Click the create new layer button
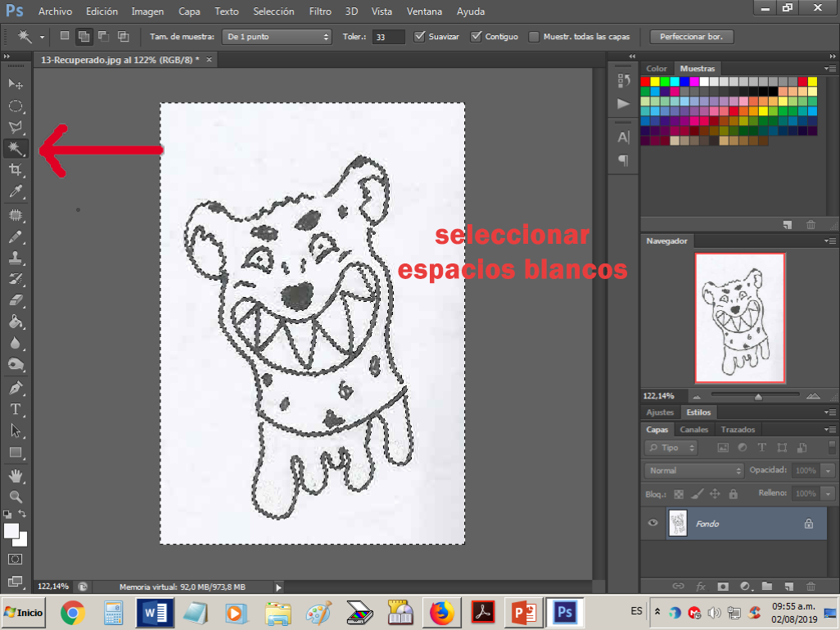840x630 pixels. (788, 587)
